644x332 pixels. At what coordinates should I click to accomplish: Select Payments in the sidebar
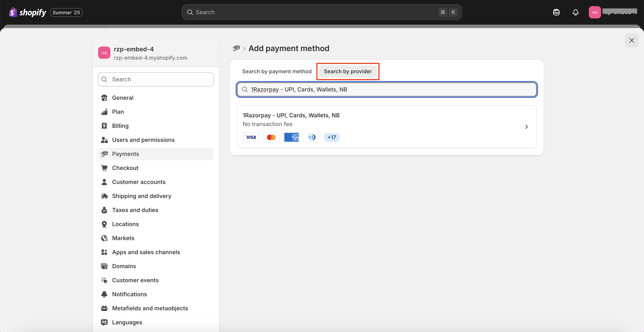tap(156, 154)
